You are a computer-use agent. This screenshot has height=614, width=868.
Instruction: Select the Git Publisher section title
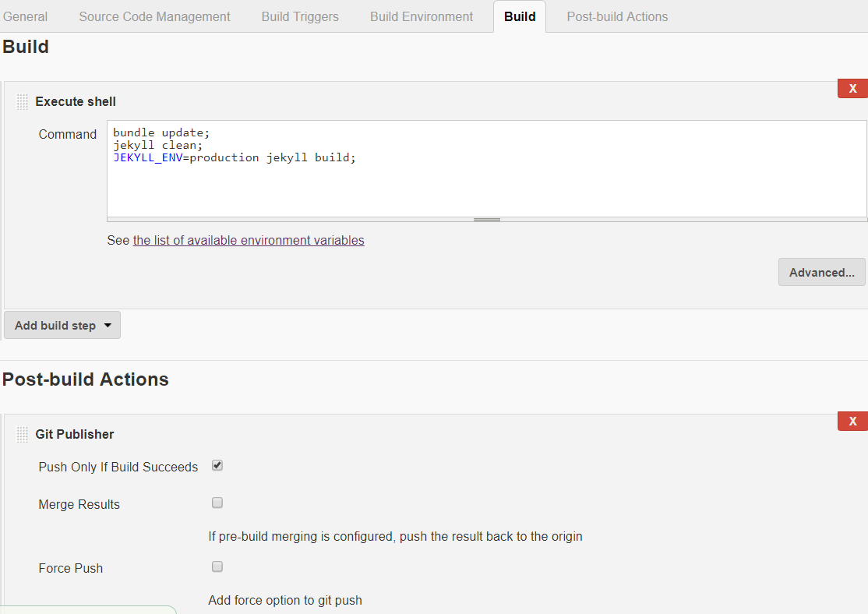point(75,435)
